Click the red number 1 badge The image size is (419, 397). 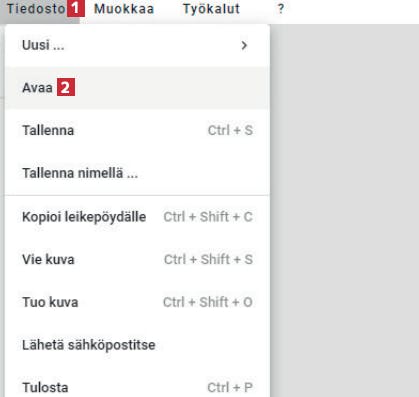tap(76, 8)
